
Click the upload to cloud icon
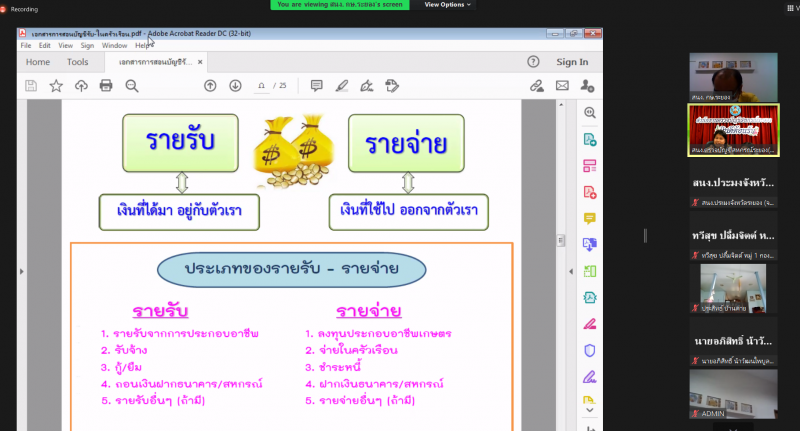(x=81, y=86)
